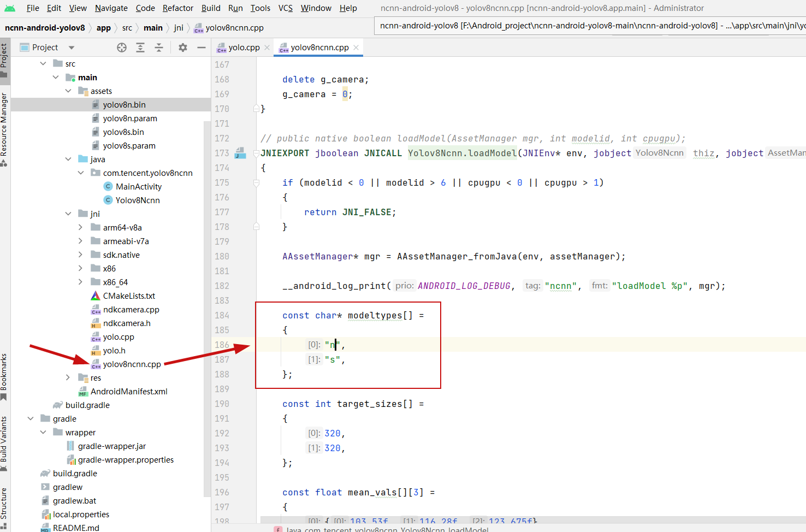
Task: Open the Refactor menu
Action: (x=178, y=8)
